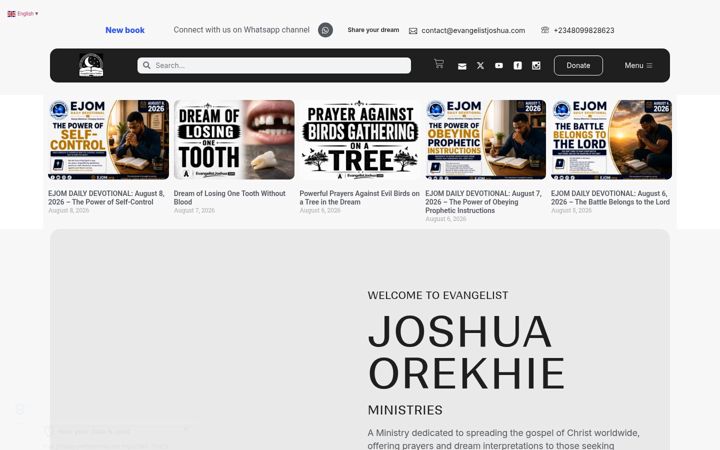Click the UK flag icon
Viewport: 720px width, 450px height.
pyautogui.click(x=11, y=14)
